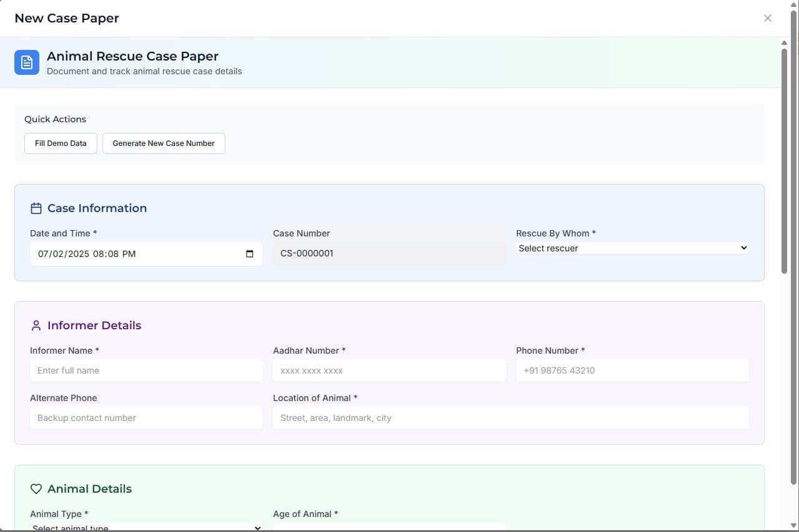Focus the Alternate Phone input field
The image size is (799, 532).
[146, 418]
